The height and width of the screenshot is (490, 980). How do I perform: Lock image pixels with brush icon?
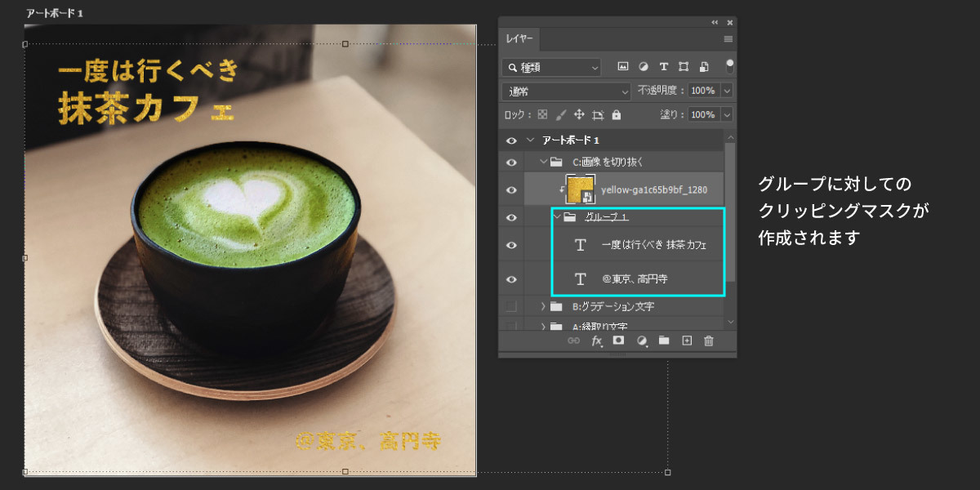coord(561,115)
